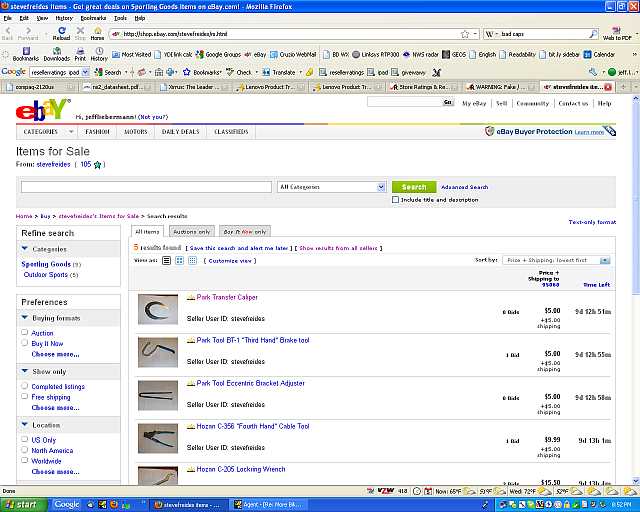Open the Park Transfer Caliper listing
Screen dimensions: 640x512
tap(227, 297)
